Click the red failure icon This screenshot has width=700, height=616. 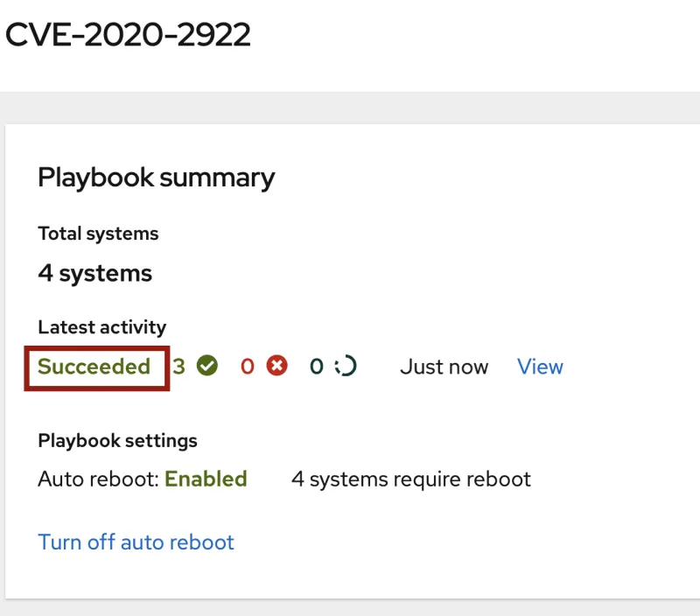(x=278, y=367)
